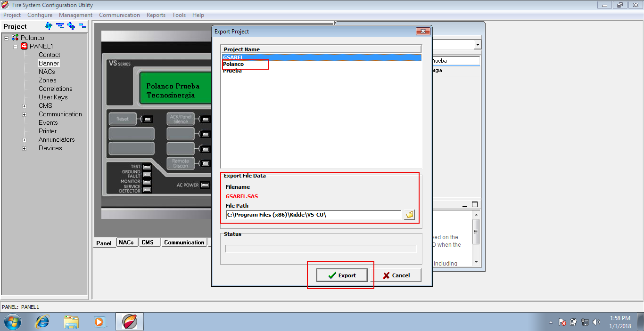The width and height of the screenshot is (644, 331).
Task: Expand the CMS node in the project tree
Action: (25, 105)
